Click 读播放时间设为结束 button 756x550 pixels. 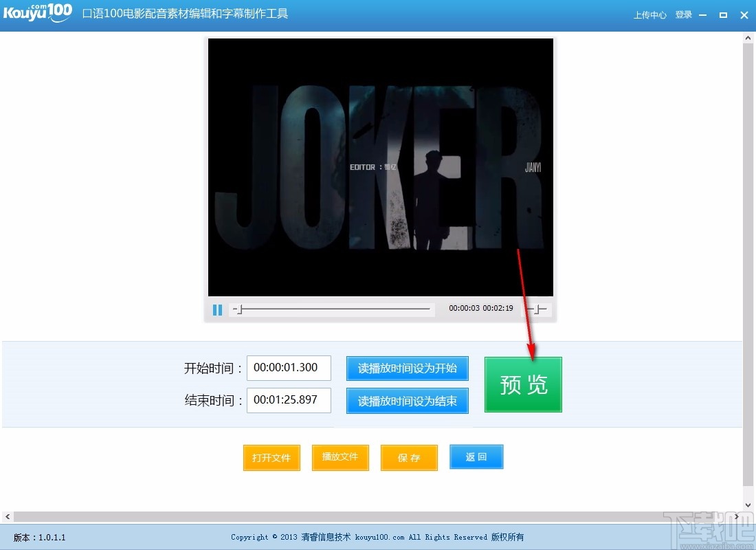tap(408, 400)
